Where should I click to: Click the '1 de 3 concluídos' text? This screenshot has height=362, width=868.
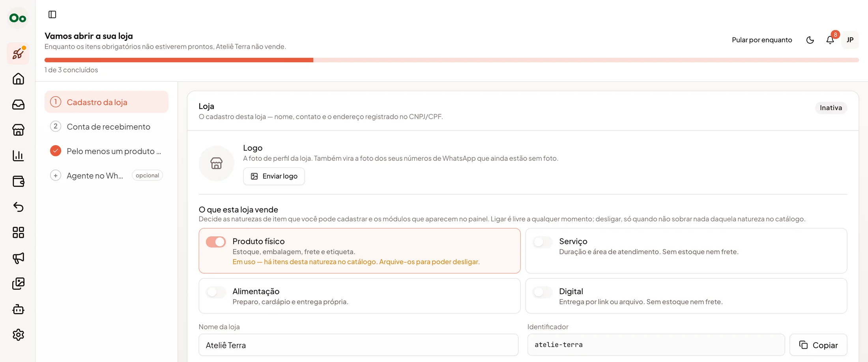point(71,70)
